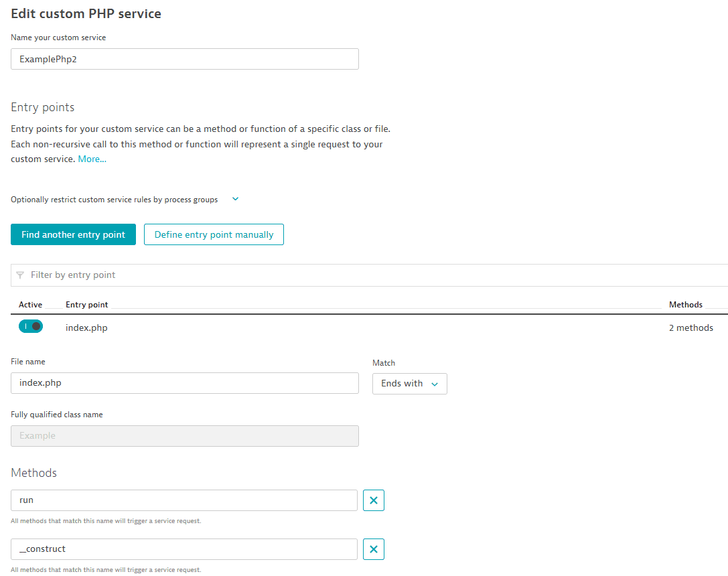Click the Find another entry point button

(73, 234)
